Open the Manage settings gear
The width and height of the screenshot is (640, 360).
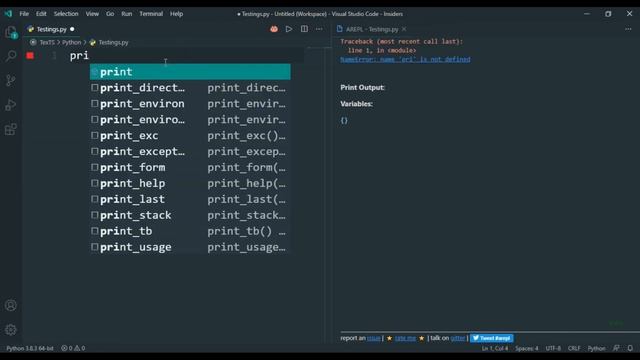coord(11,330)
